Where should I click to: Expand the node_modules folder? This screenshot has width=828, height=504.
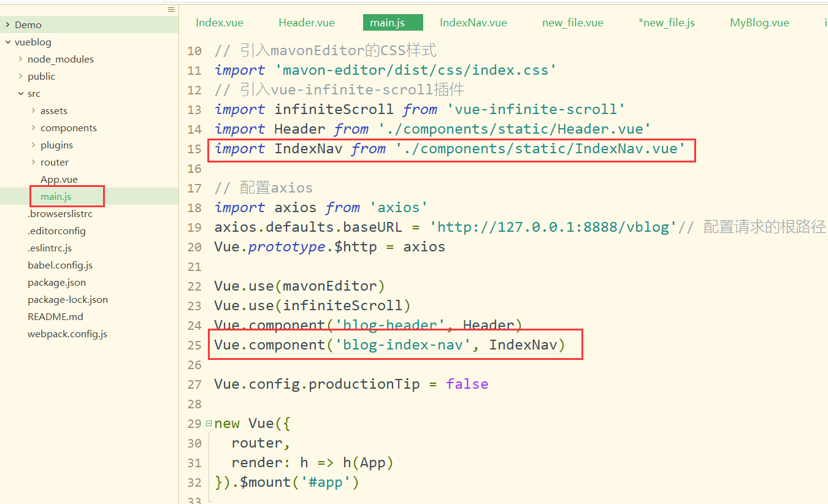pos(20,59)
